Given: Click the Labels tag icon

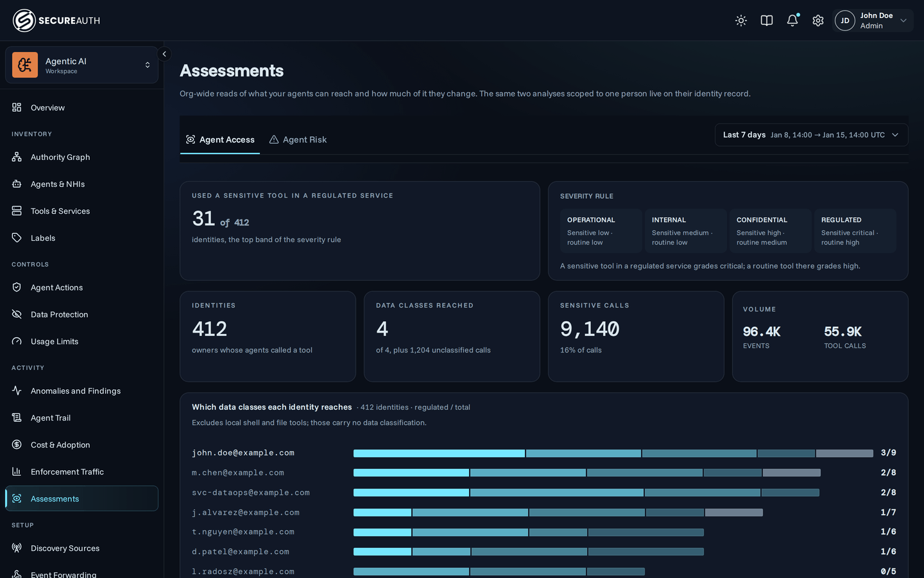Looking at the screenshot, I should point(17,238).
